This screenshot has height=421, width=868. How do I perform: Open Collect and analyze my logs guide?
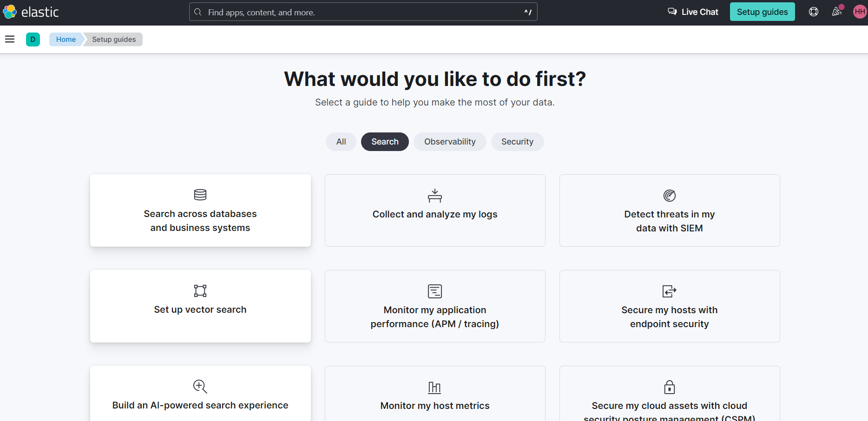pos(435,214)
